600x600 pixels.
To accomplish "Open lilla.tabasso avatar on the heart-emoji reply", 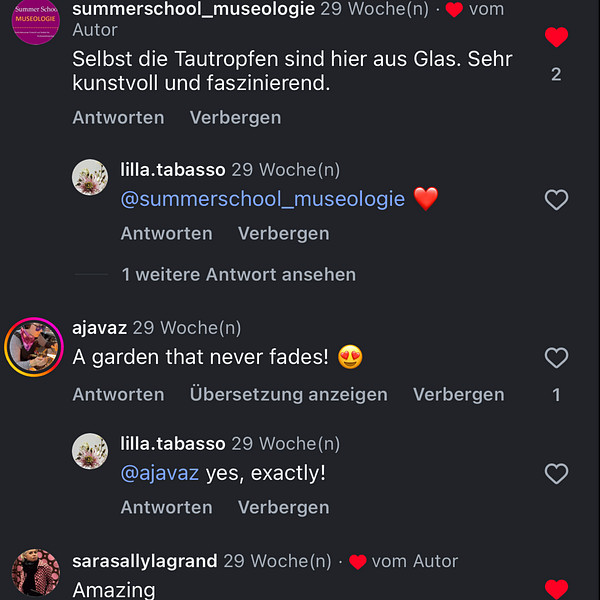I will (x=90, y=177).
